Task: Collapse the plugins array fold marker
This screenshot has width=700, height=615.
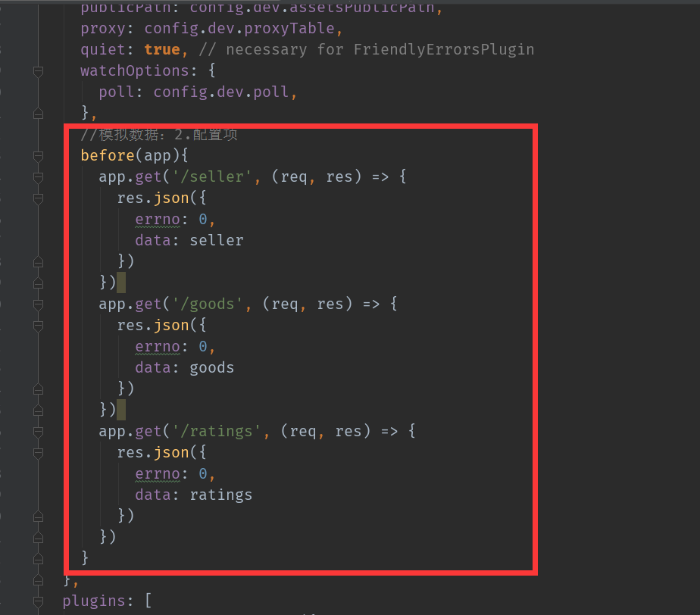Action: (39, 601)
